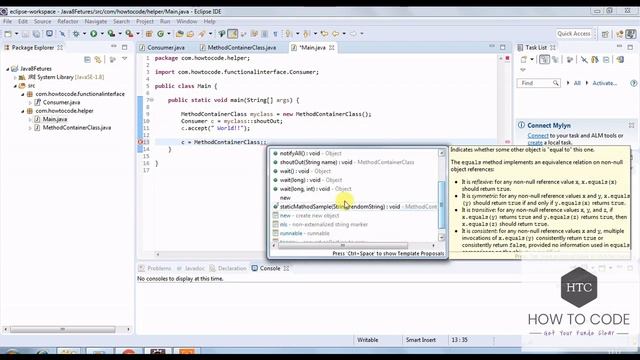This screenshot has height=360, width=640.
Task: Click the New Task icon in Task List
Action: [524, 60]
